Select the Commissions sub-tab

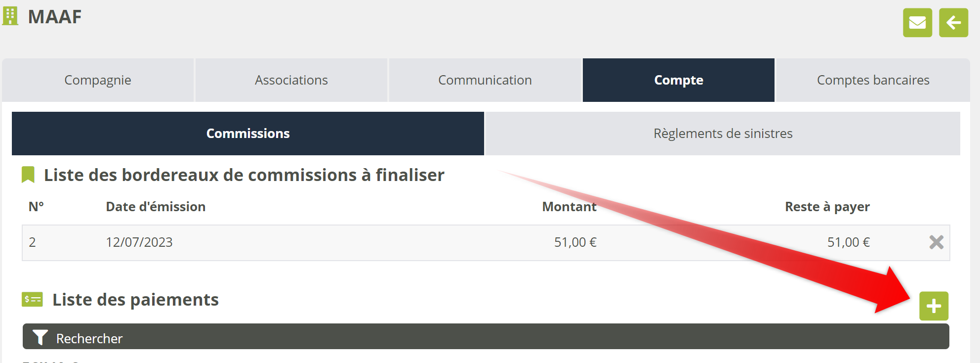tap(248, 134)
